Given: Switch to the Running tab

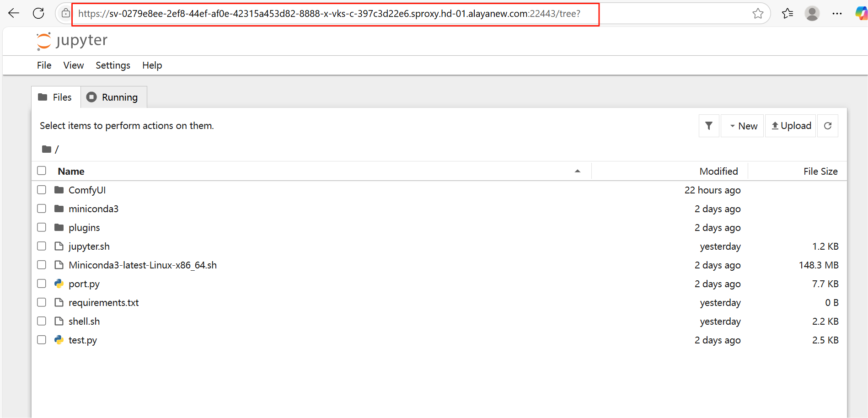Looking at the screenshot, I should coord(113,97).
